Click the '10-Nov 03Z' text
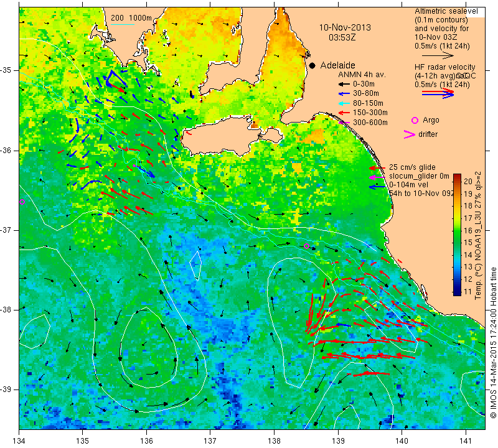This screenshot has width=498, height=448. tap(436, 37)
